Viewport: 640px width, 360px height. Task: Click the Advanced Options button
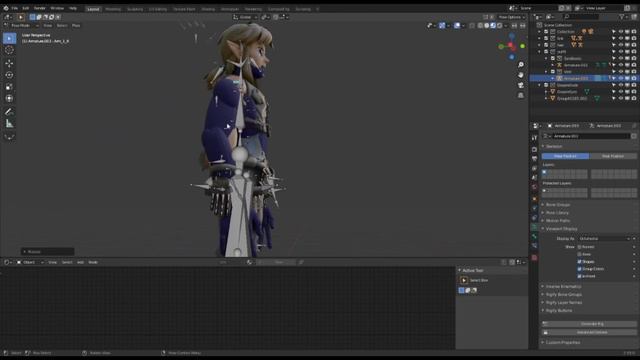(589, 333)
